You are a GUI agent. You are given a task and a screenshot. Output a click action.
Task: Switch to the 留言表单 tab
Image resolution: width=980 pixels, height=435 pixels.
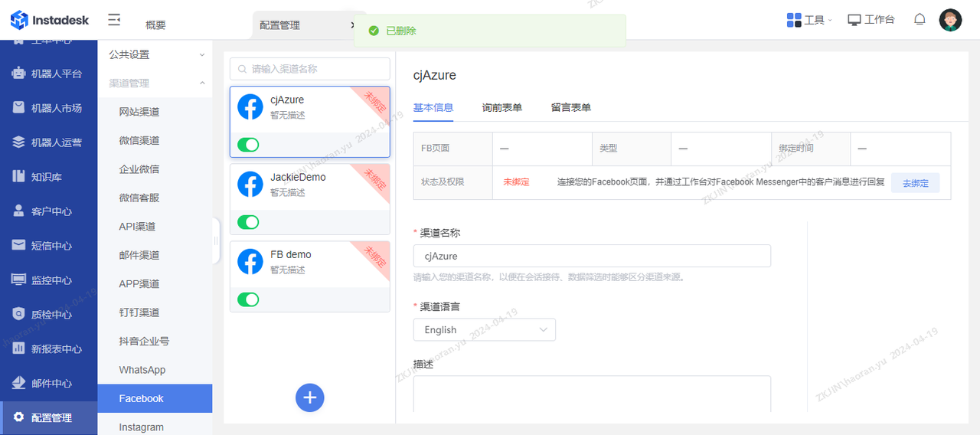click(x=570, y=108)
